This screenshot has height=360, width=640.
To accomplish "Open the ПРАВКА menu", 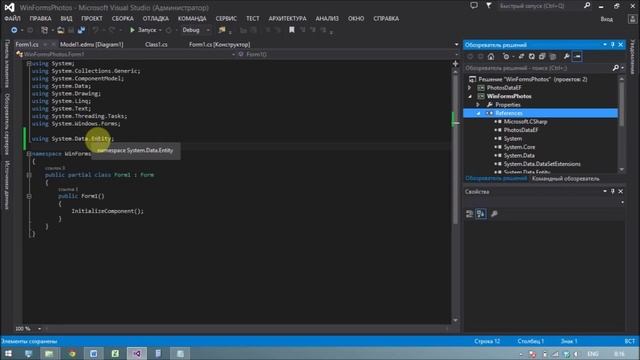I will tap(40, 18).
